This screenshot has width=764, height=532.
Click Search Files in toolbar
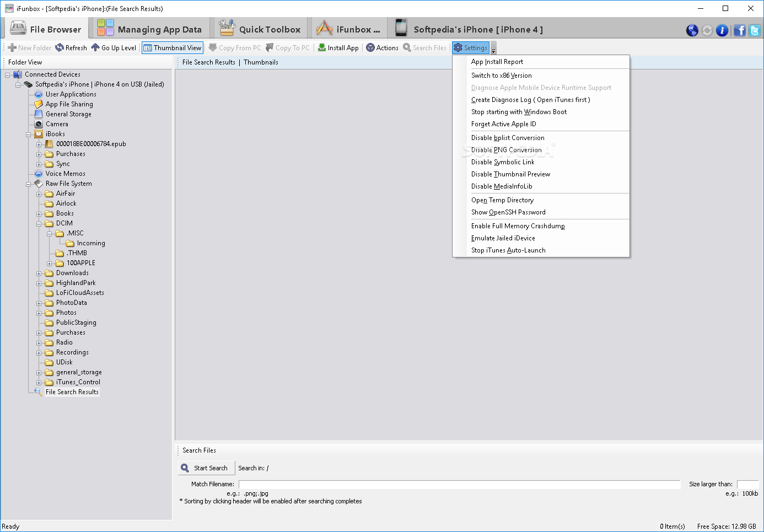425,48
